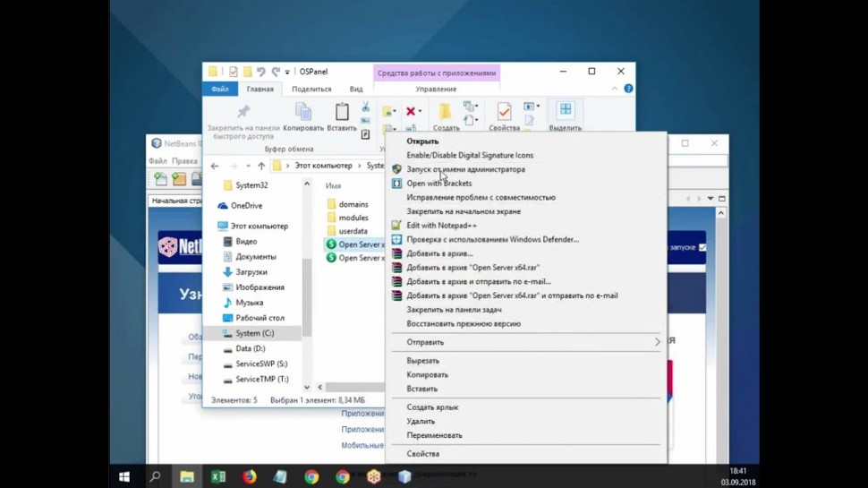The image size is (868, 488).
Task: Click the Windows Start button
Action: (x=124, y=476)
